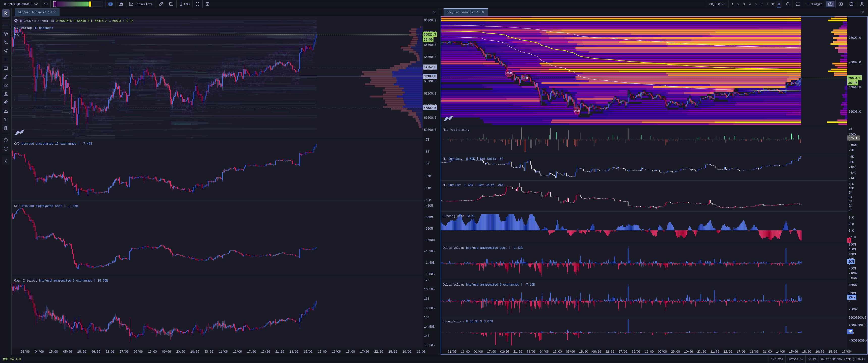
Task: Switch to workspace tab 3
Action: tap(744, 4)
